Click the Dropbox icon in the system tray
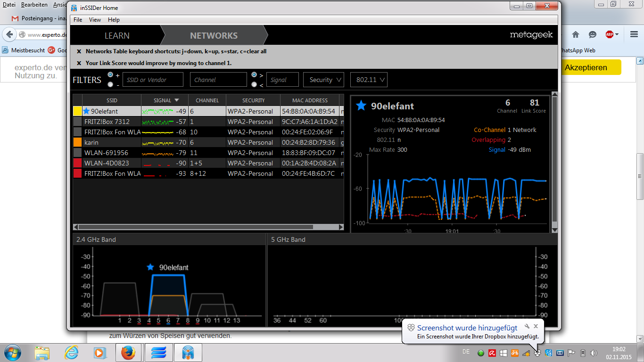The width and height of the screenshot is (644, 362). (x=537, y=353)
